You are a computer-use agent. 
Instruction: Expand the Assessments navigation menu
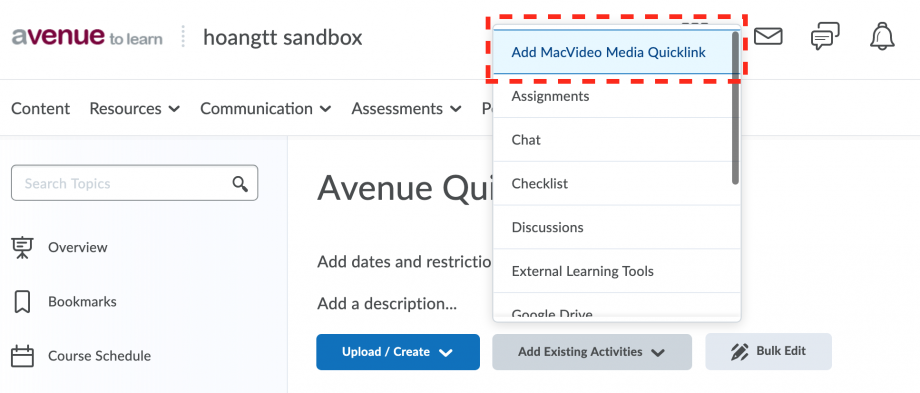tap(406, 109)
